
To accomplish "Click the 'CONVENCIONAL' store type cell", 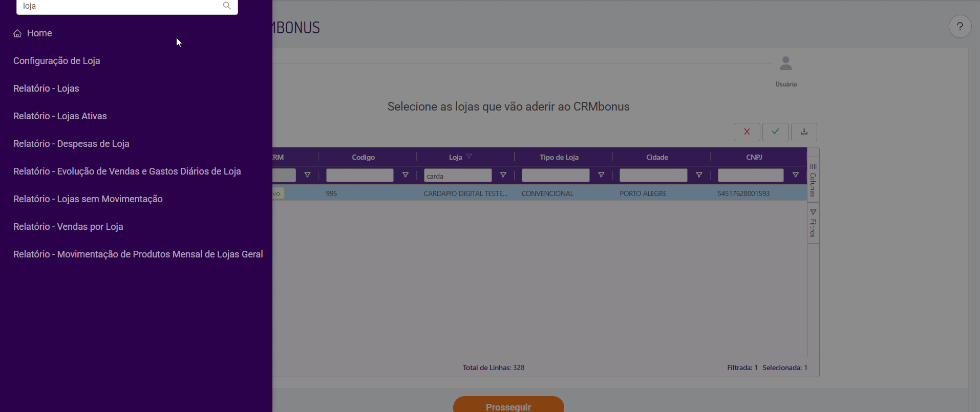I will pyautogui.click(x=547, y=193).
